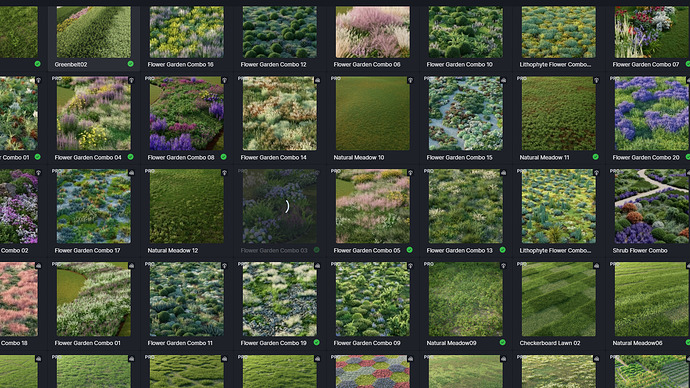Click the 'Flower Garden Combo 16' label
Viewport: 690px width, 388px height.
[x=180, y=64]
